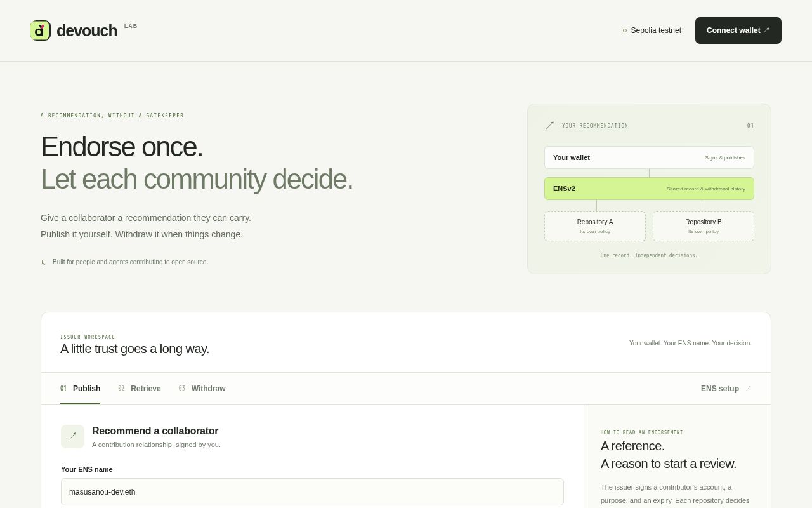Image resolution: width=812 pixels, height=508 pixels.
Task: Go to the devouch home wordmark
Action: point(87,30)
